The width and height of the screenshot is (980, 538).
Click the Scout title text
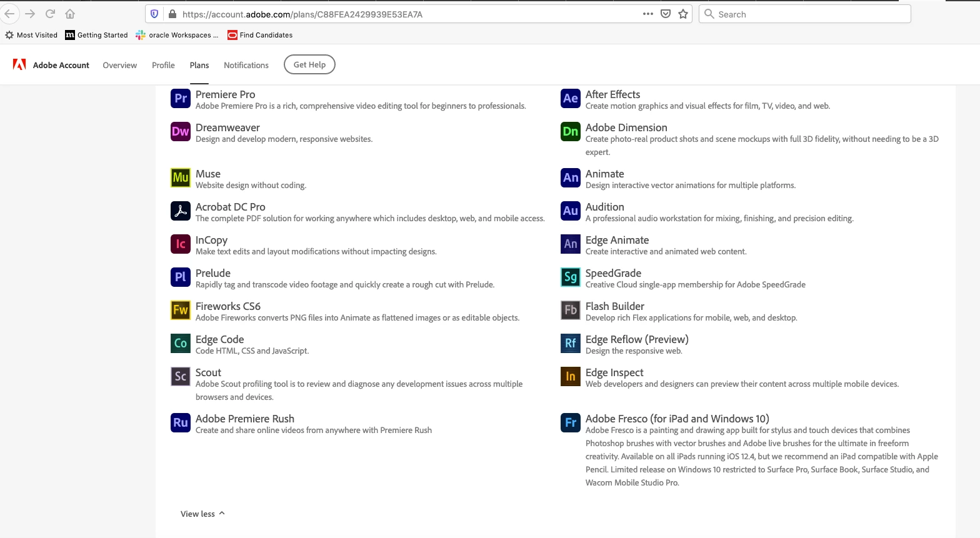coord(208,372)
